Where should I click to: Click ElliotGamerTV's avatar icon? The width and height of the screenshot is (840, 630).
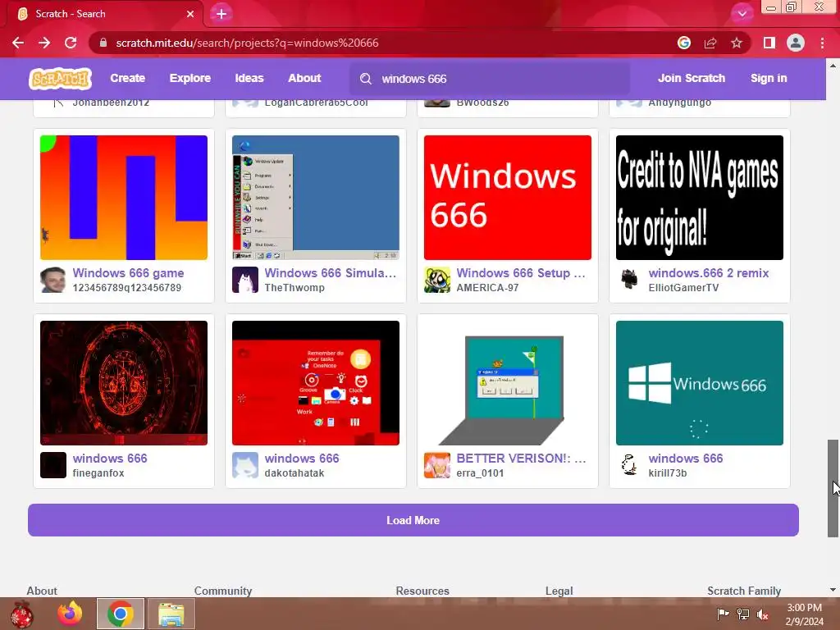[x=629, y=280]
